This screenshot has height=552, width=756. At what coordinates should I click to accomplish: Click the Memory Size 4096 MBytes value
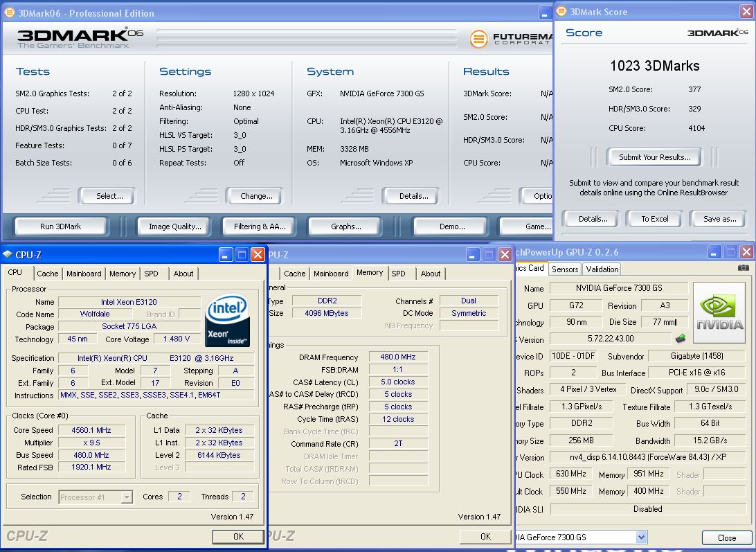click(326, 313)
